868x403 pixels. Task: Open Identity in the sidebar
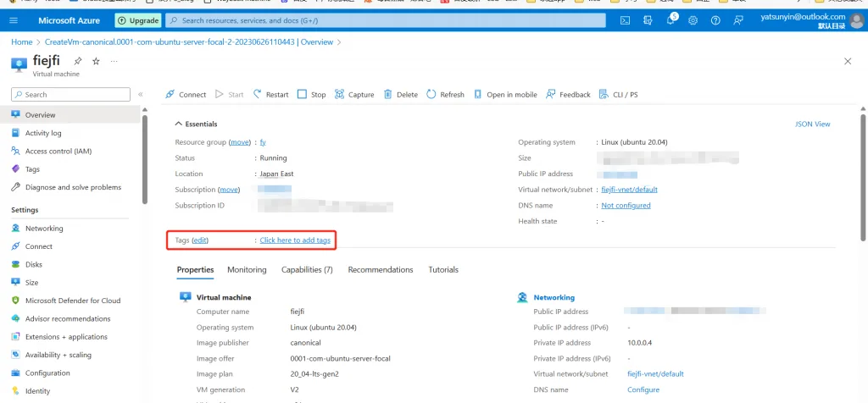pyautogui.click(x=37, y=391)
